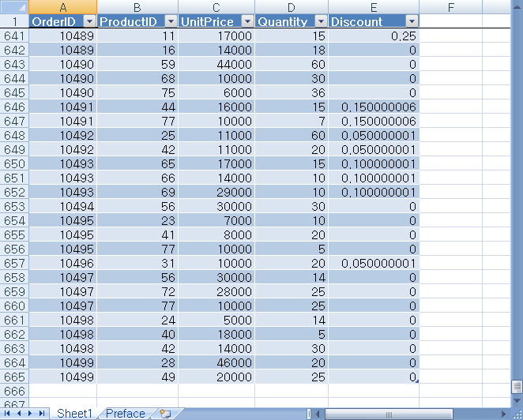Open the OrderID filter dropdown
Image resolution: width=523 pixels, height=420 pixels.
(89, 21)
